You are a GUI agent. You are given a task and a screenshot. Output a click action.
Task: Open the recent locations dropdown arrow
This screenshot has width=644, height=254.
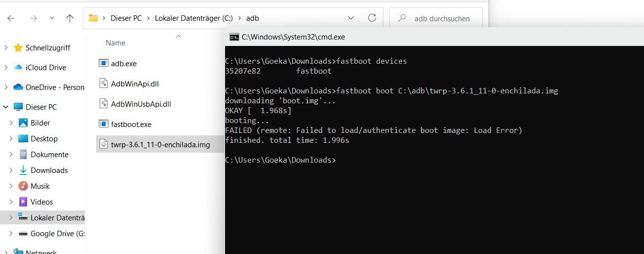pyautogui.click(x=52, y=18)
